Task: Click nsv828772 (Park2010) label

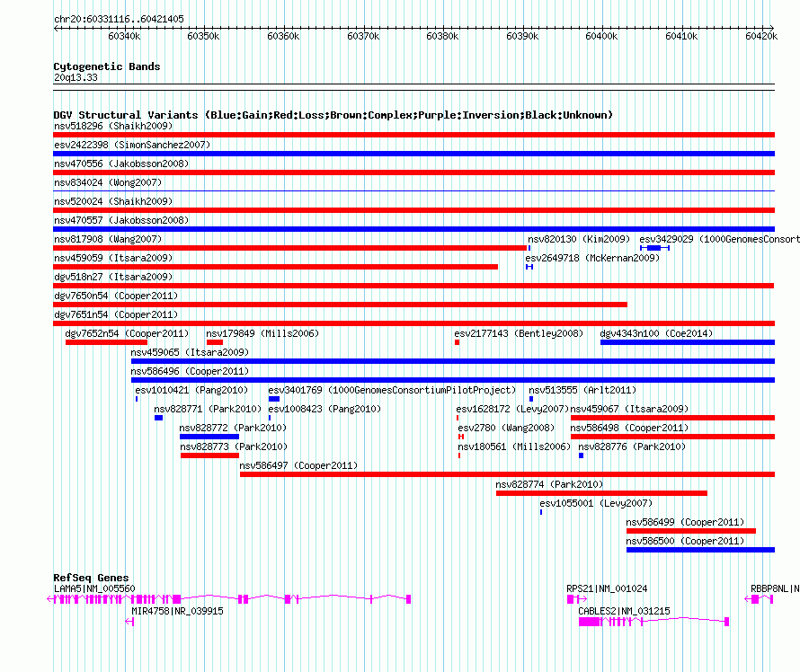Action: click(x=233, y=428)
